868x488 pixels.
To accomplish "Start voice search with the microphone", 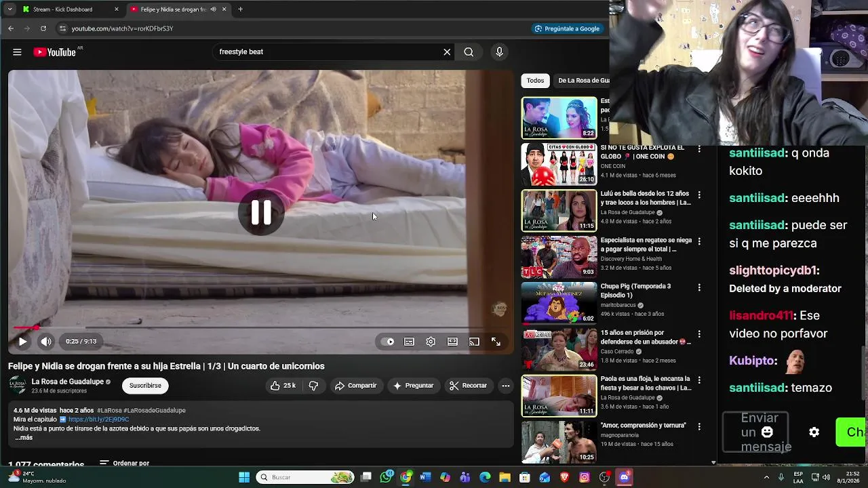I will [499, 52].
